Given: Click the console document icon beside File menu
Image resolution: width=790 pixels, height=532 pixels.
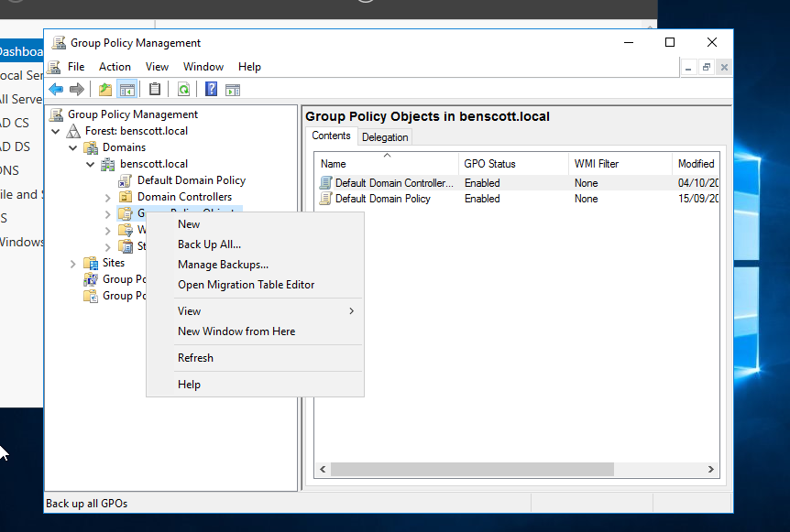Looking at the screenshot, I should pos(54,67).
